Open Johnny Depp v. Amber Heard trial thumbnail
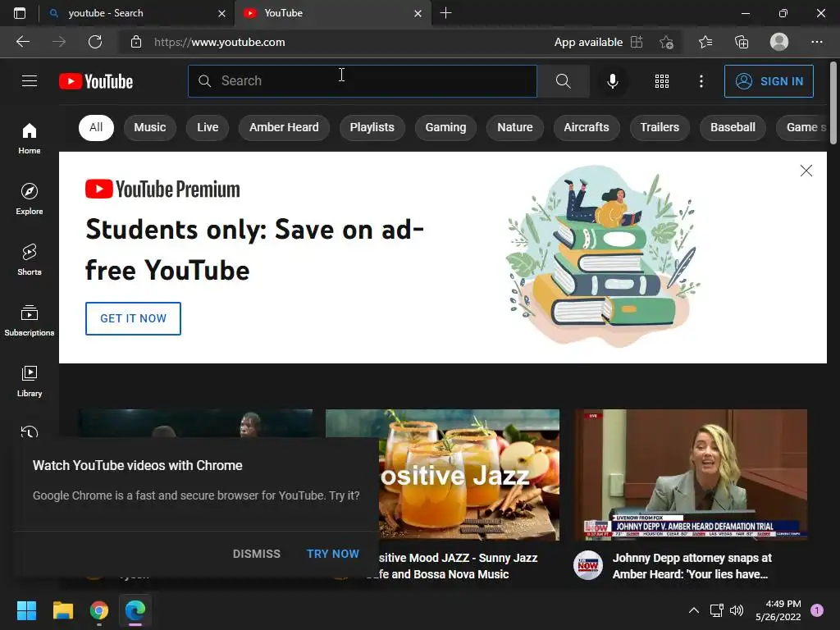 coord(691,475)
